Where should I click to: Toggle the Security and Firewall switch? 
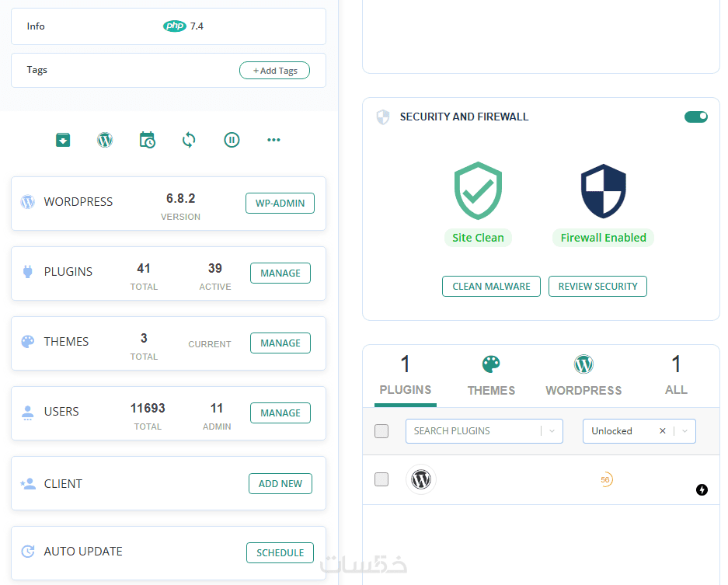(x=696, y=117)
